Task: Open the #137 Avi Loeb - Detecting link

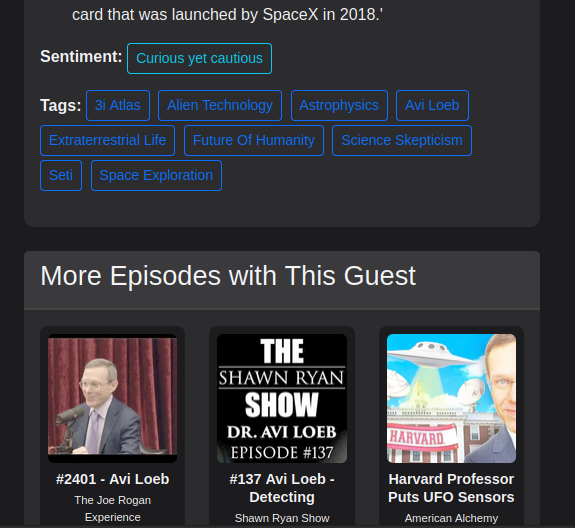Action: click(x=282, y=488)
